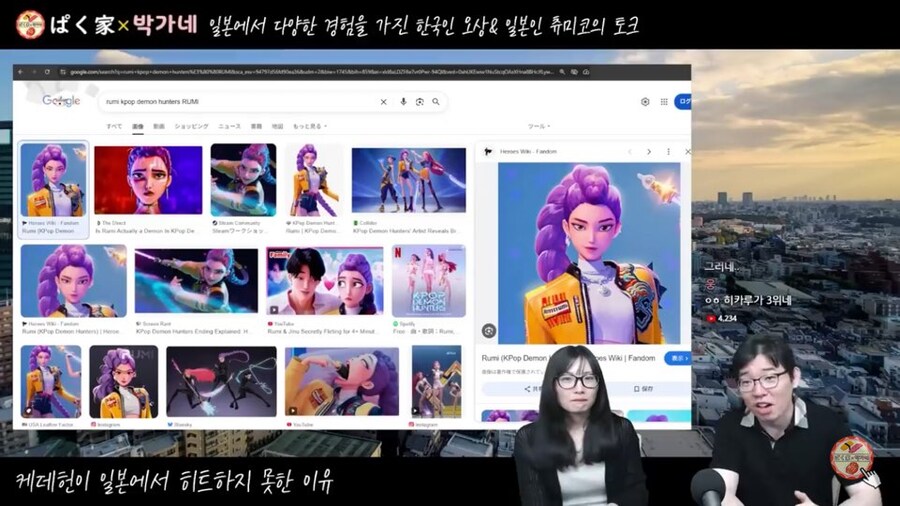The width and height of the screenshot is (900, 506).
Task: Open the Heroes Wiki - Fandom source link
Action: point(528,151)
